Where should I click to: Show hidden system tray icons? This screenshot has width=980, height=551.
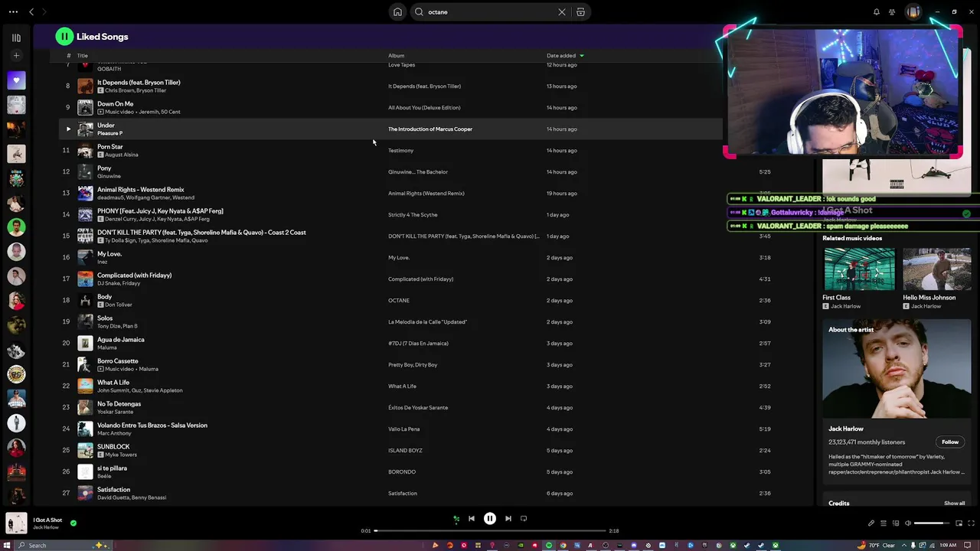(903, 546)
